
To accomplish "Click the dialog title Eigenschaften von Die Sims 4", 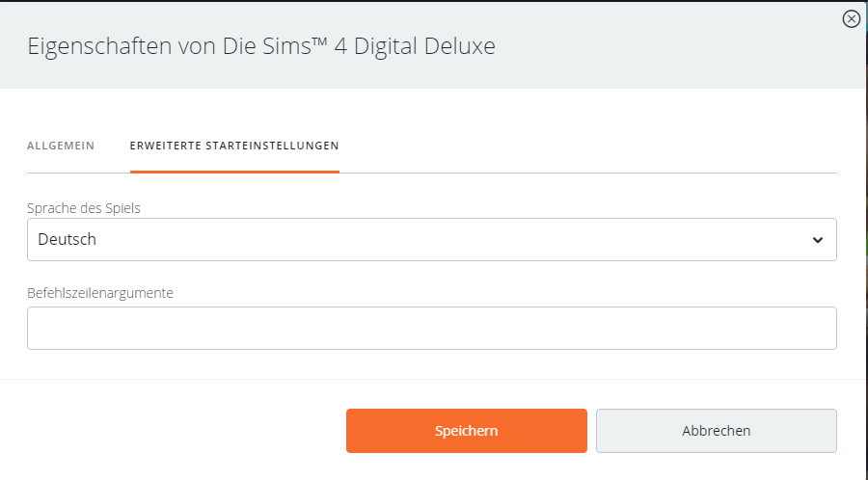I will click(261, 45).
